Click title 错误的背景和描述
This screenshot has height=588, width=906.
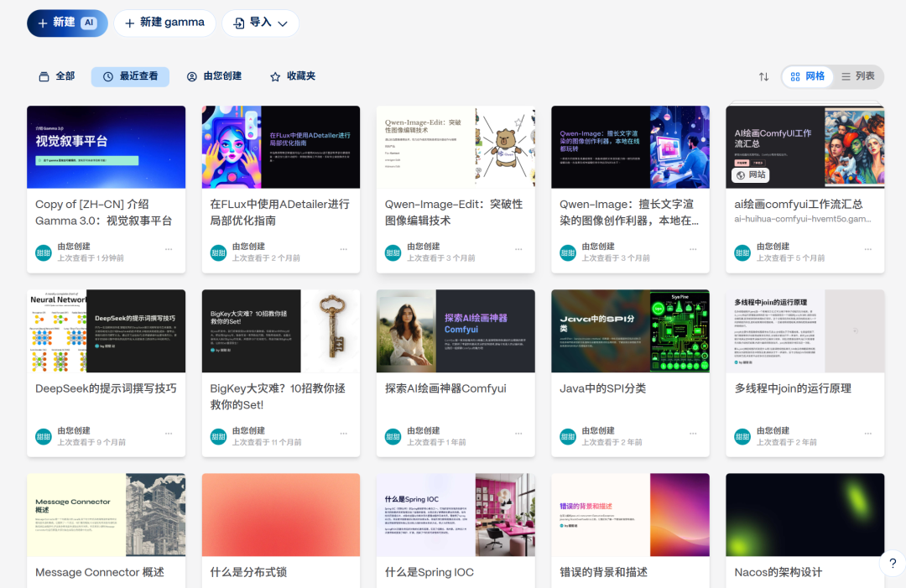(x=603, y=572)
